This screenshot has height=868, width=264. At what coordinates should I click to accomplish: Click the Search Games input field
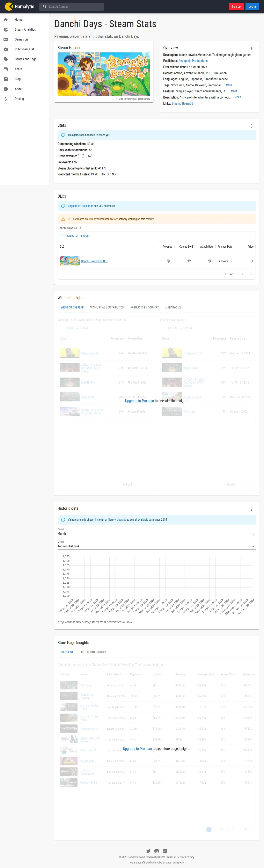tap(71, 6)
